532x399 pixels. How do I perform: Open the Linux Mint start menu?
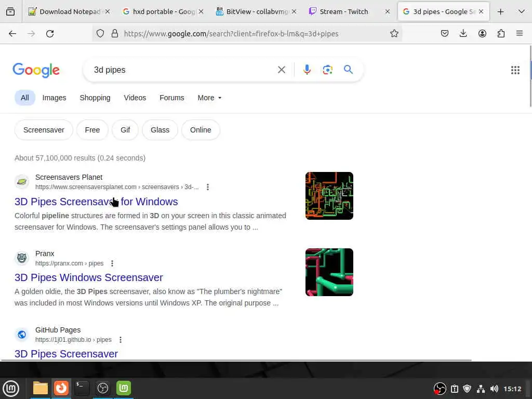11,389
